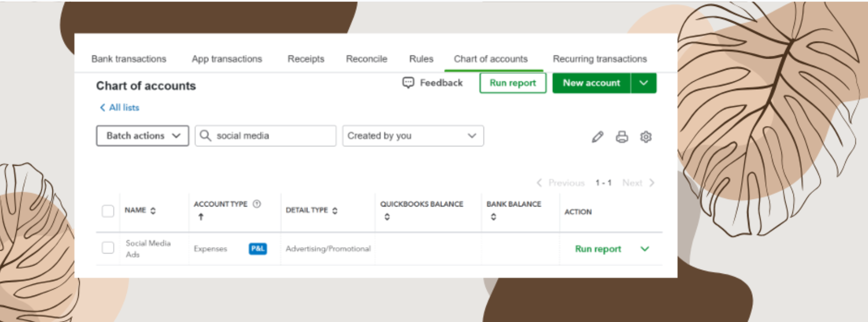This screenshot has width=868, height=322.
Task: Switch to App transactions tab
Action: coord(227,59)
